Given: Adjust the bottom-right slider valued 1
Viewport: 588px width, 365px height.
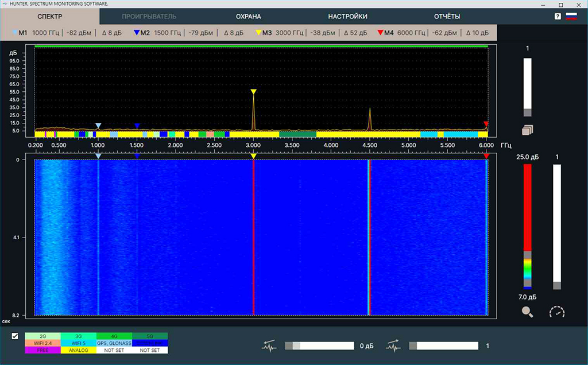Looking at the screenshot, I should coord(444,346).
